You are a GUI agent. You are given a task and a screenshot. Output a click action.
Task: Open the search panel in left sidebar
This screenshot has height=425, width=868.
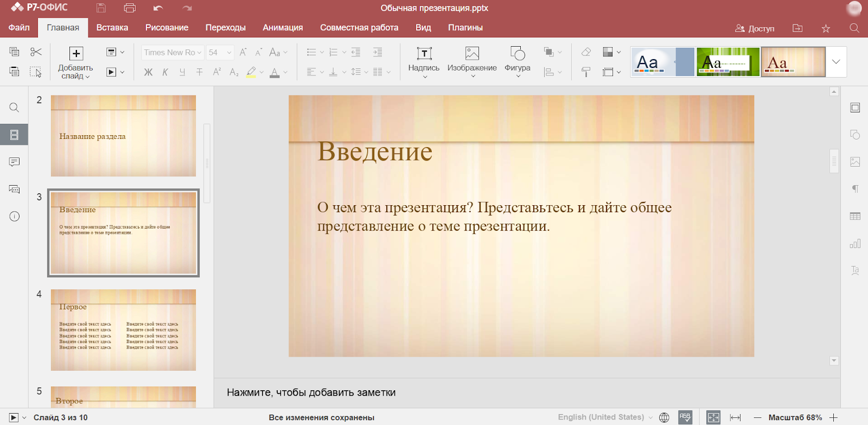coord(15,107)
